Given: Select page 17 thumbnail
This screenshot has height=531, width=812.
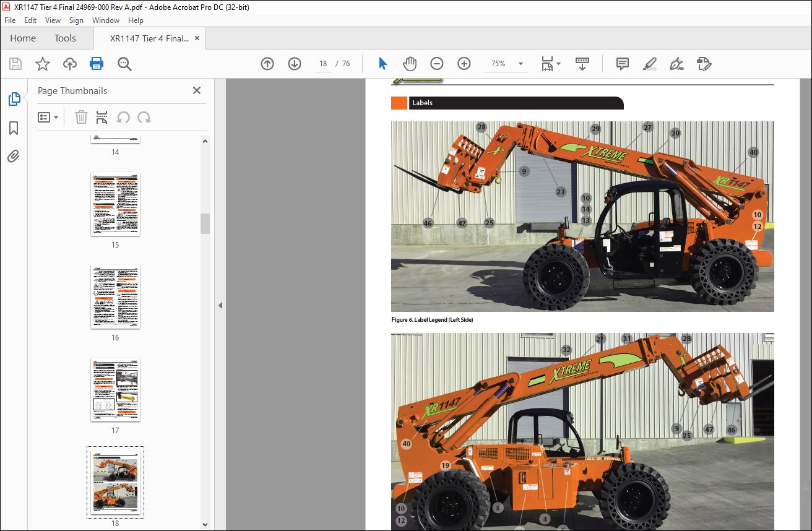Looking at the screenshot, I should (115, 390).
